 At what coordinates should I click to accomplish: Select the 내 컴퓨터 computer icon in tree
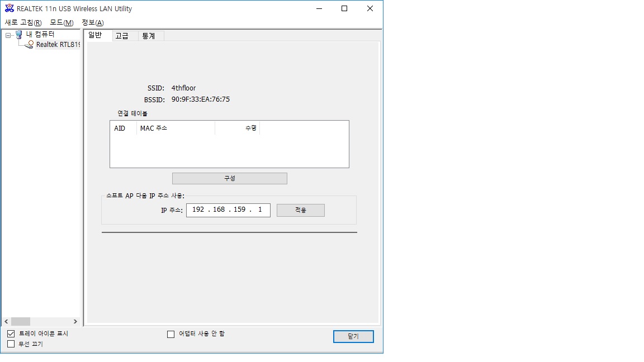click(x=19, y=35)
